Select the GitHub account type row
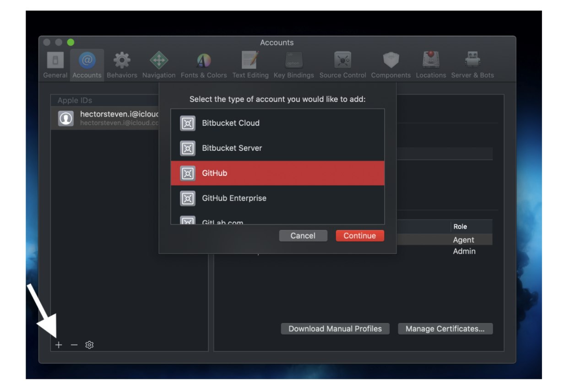This screenshot has width=586, height=392. click(x=277, y=173)
